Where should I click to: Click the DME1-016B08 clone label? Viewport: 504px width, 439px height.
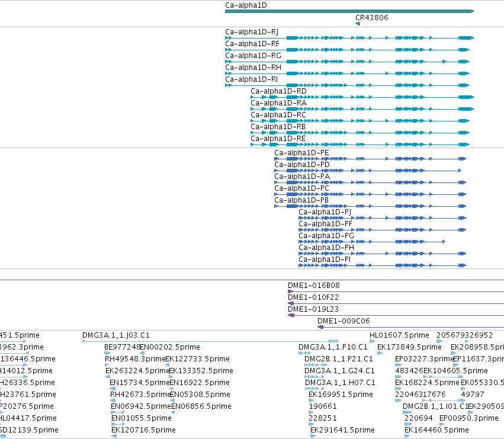tap(314, 286)
